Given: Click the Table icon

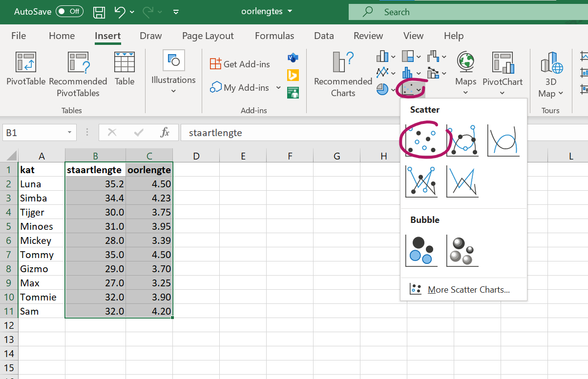Looking at the screenshot, I should pos(125,68).
